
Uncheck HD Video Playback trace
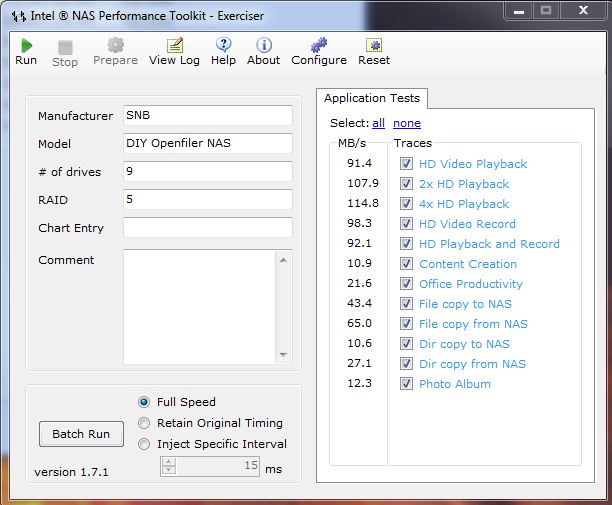(x=406, y=164)
